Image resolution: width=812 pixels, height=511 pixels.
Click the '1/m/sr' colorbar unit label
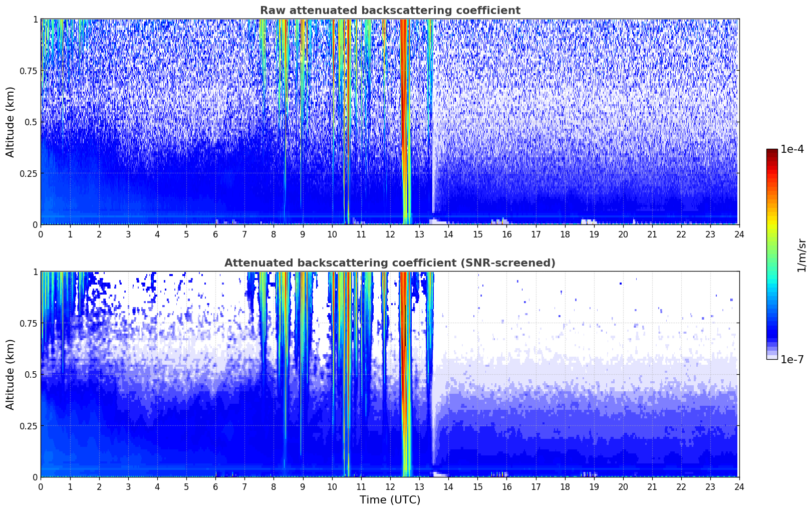pyautogui.click(x=801, y=255)
